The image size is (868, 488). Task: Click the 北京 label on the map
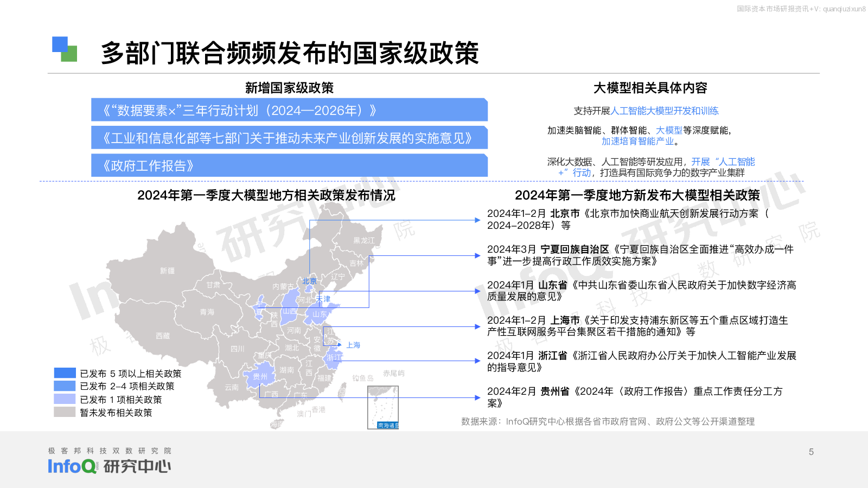[310, 281]
